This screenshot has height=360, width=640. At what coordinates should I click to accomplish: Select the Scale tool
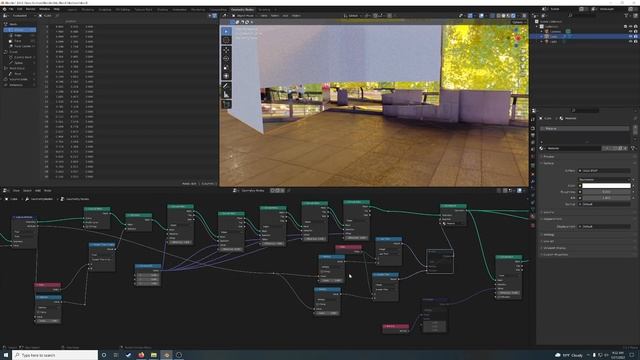click(x=227, y=67)
